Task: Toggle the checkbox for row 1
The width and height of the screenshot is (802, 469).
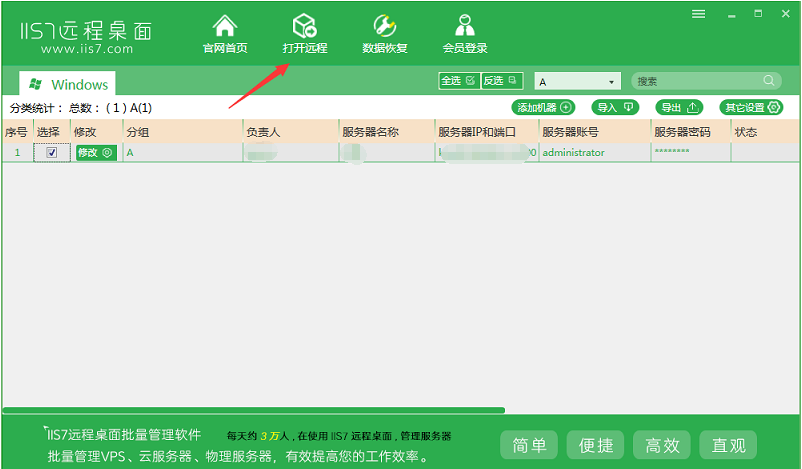Action: tap(52, 152)
